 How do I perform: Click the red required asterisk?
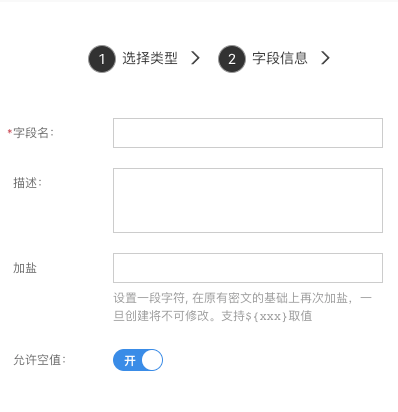click(10, 132)
